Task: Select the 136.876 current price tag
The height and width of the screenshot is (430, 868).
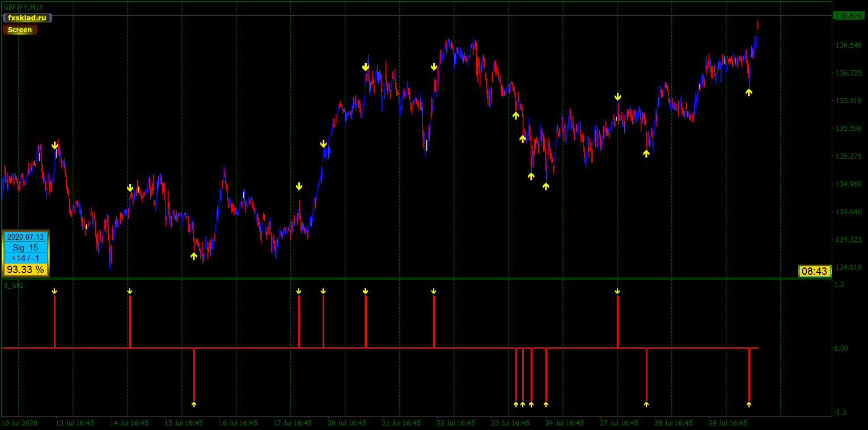Action: tap(848, 16)
